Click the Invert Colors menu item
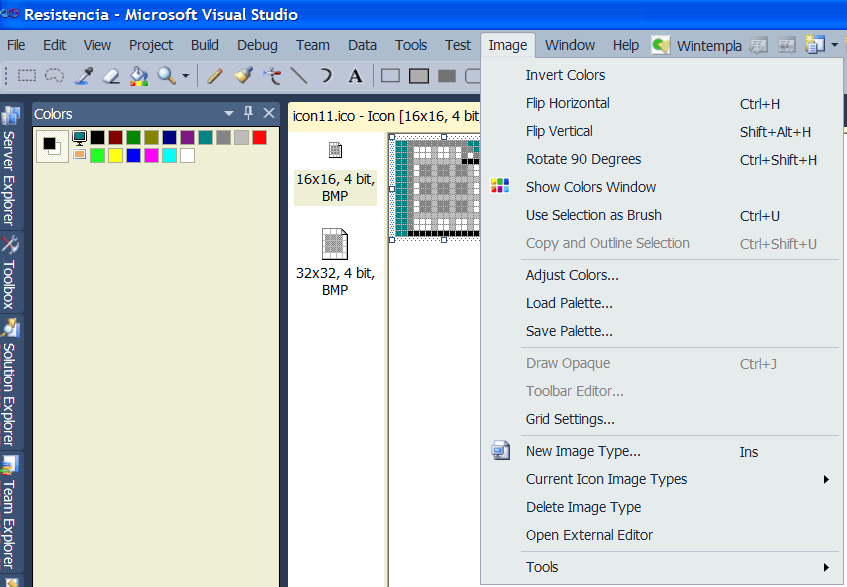The width and height of the screenshot is (847, 587). [662, 75]
